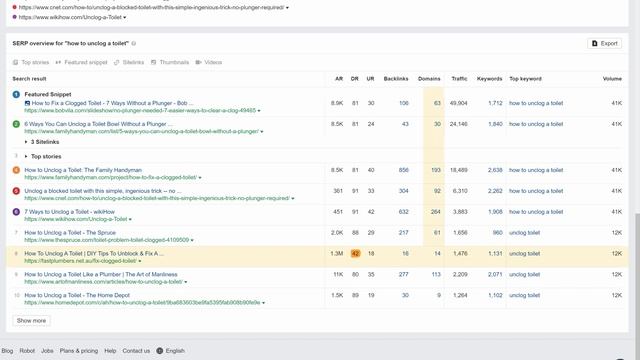Click the info icon beside SERP overview title
The image size is (640, 360).
[133, 43]
